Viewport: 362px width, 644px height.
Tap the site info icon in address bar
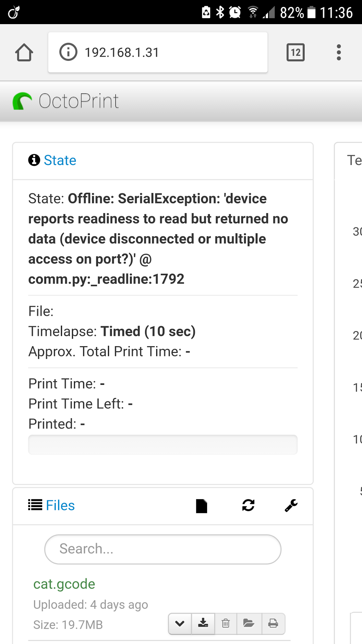(x=68, y=52)
